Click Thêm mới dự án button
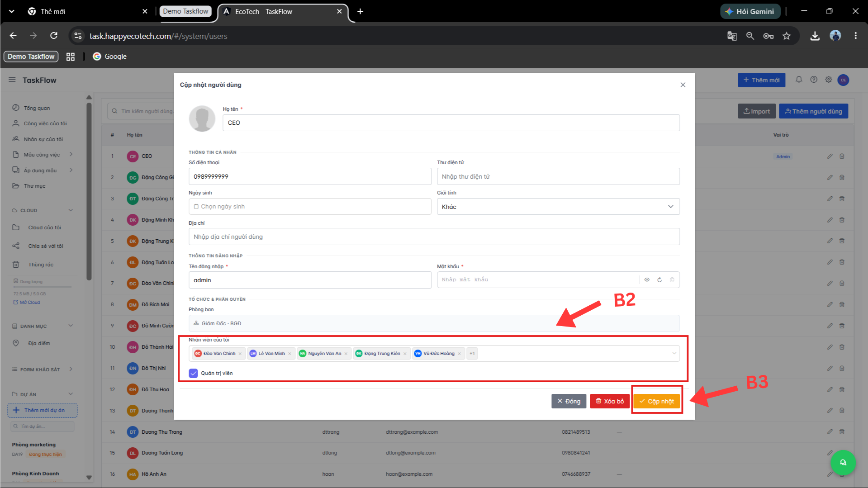 pos(43,410)
